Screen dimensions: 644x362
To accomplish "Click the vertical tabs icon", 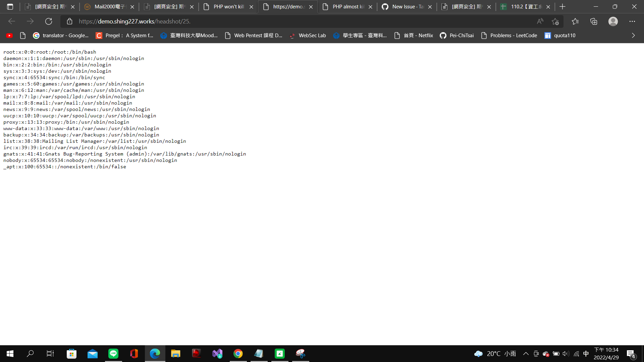I will point(10,6).
